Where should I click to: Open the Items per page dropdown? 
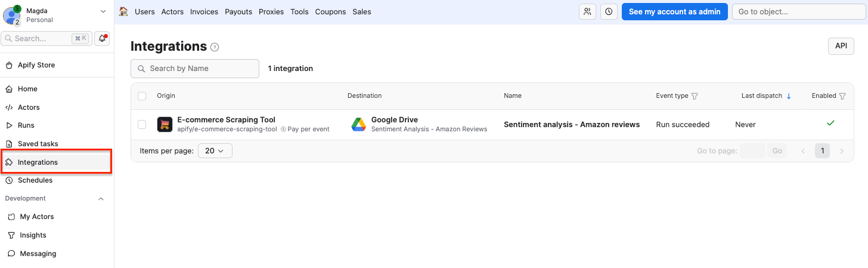[x=215, y=151]
